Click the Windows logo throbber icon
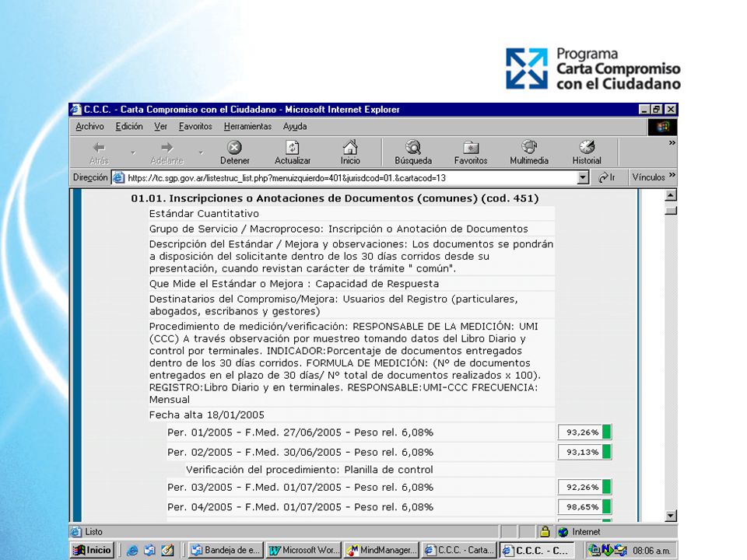This screenshot has height=560, width=747. point(662,127)
